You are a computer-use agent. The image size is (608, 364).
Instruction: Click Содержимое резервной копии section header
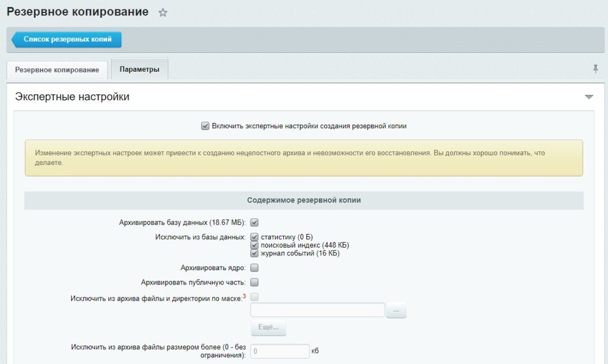coord(304,201)
